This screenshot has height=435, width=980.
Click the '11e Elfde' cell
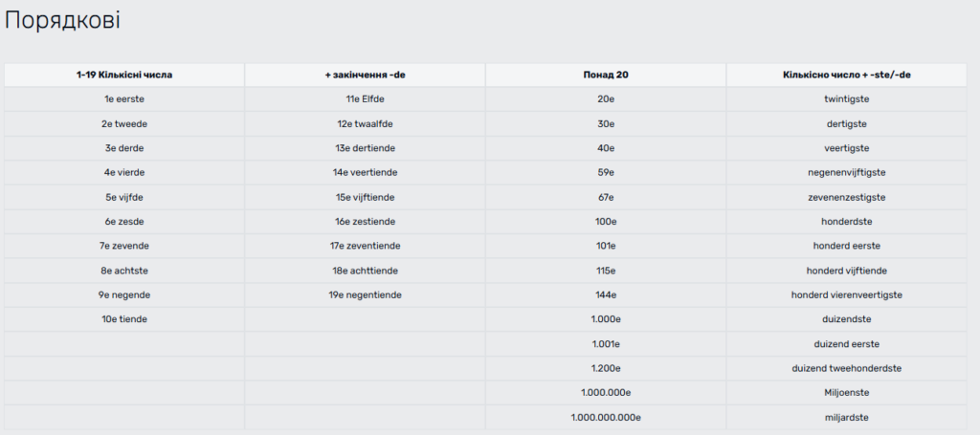coord(365,98)
